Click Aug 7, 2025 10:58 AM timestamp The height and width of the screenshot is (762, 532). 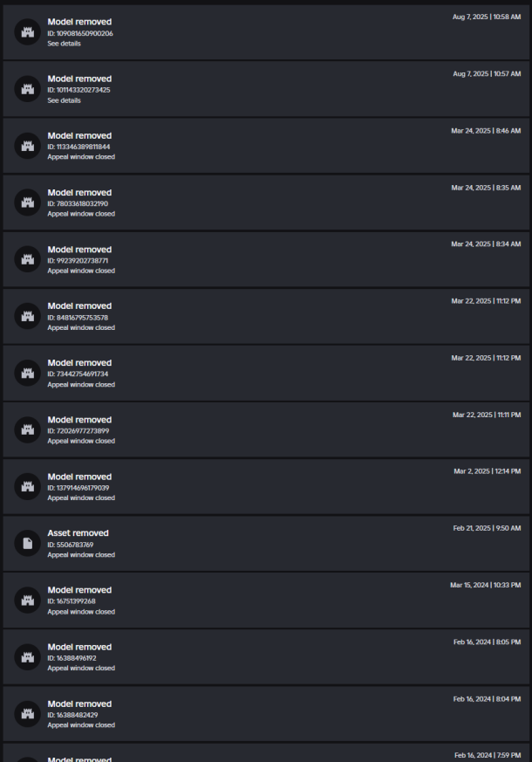[487, 17]
